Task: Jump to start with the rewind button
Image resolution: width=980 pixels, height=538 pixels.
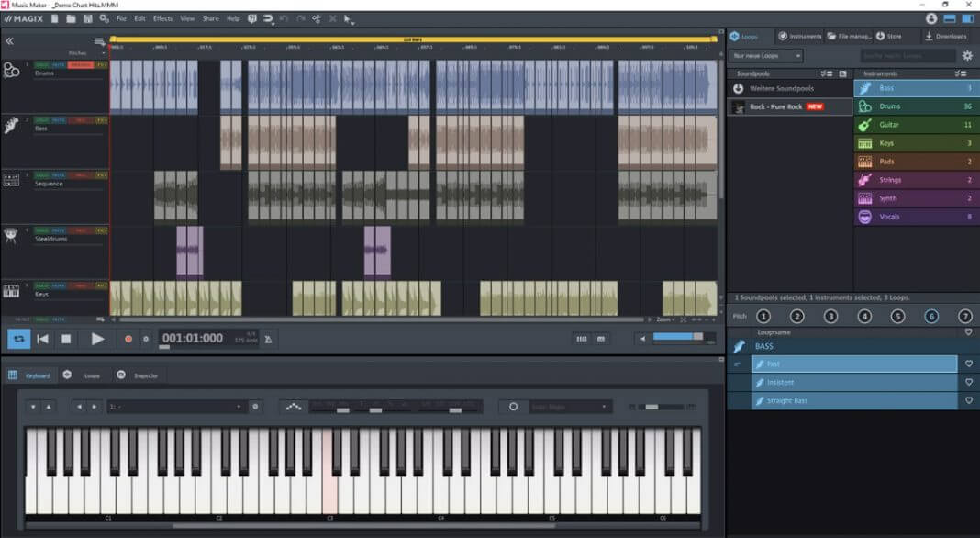Action: click(42, 339)
